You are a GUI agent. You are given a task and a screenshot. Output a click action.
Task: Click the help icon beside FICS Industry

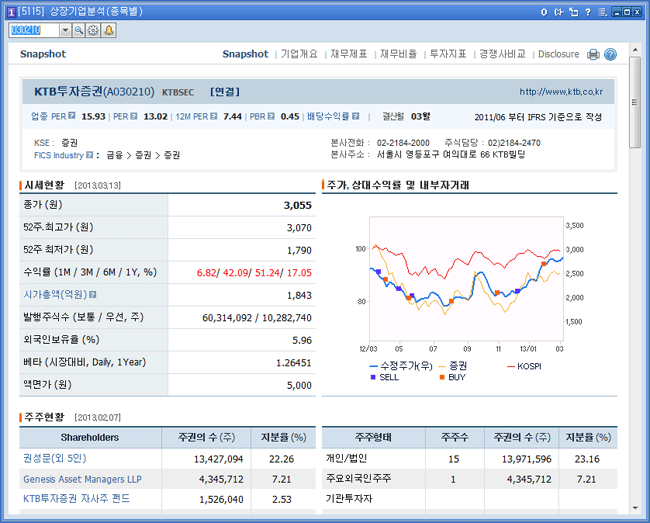(x=90, y=155)
